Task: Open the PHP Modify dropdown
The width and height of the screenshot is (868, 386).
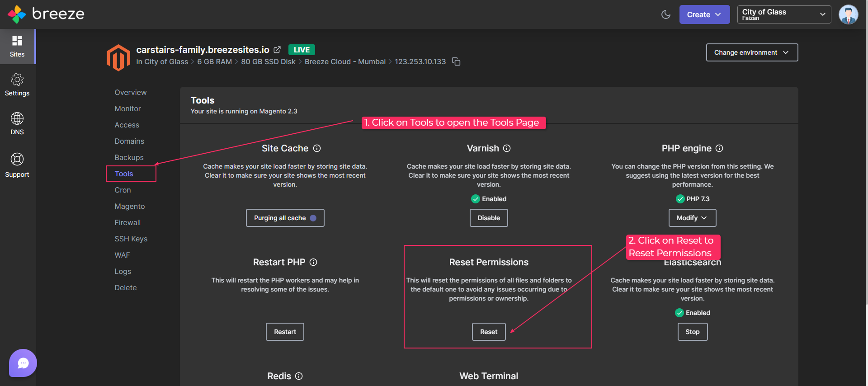Action: [x=692, y=218]
